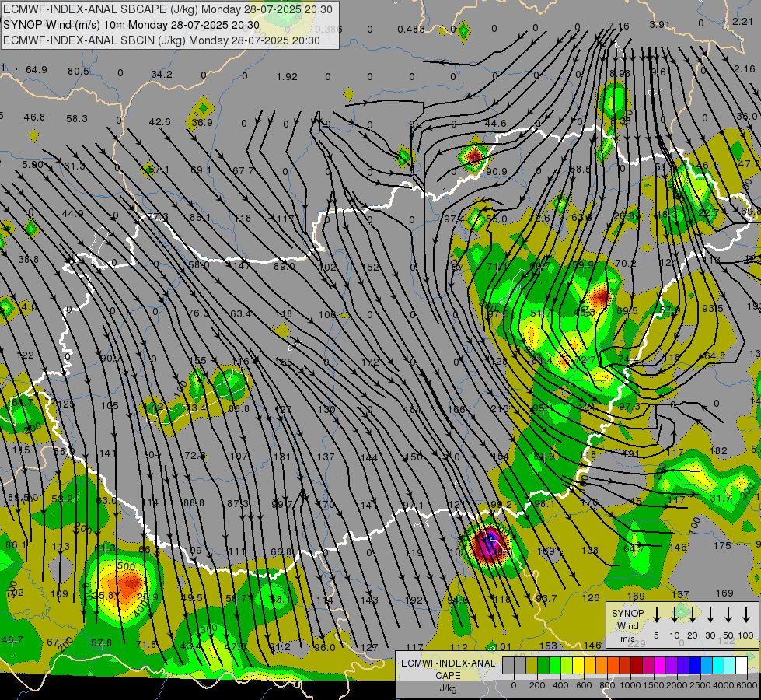The height and width of the screenshot is (700, 761).
Task: Click the 1500 tick label on CAPE scale
Action: click(653, 685)
